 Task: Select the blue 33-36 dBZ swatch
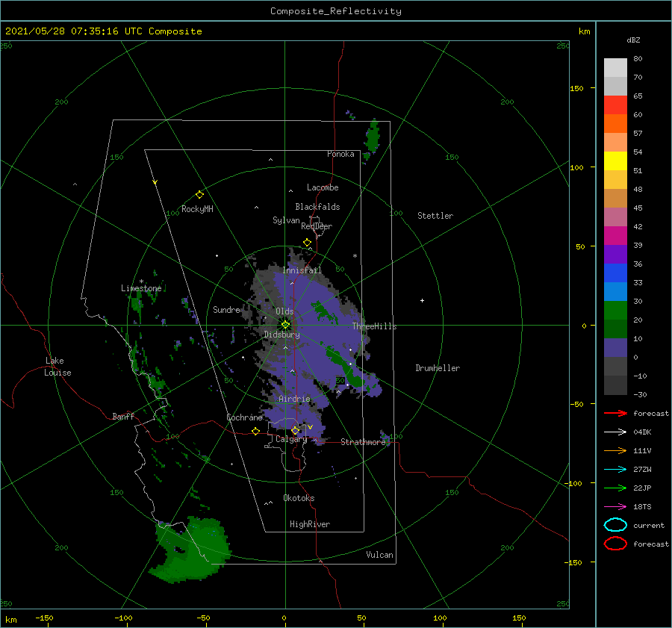click(615, 273)
